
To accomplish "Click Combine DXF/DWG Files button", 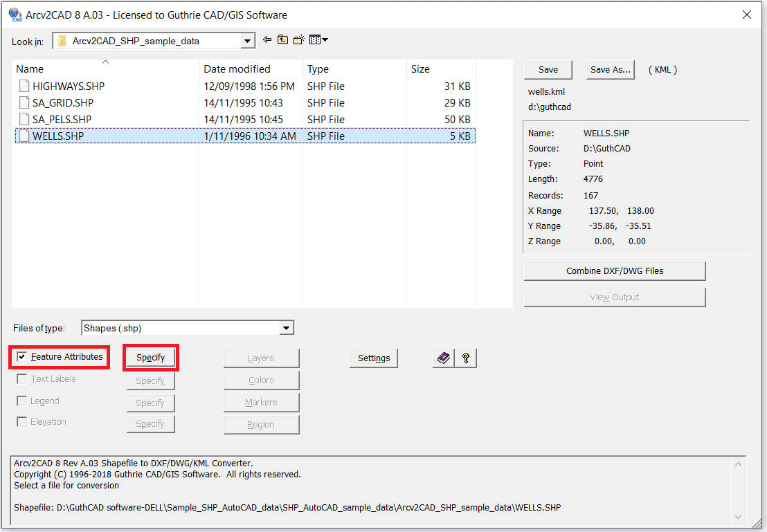I will pos(615,271).
